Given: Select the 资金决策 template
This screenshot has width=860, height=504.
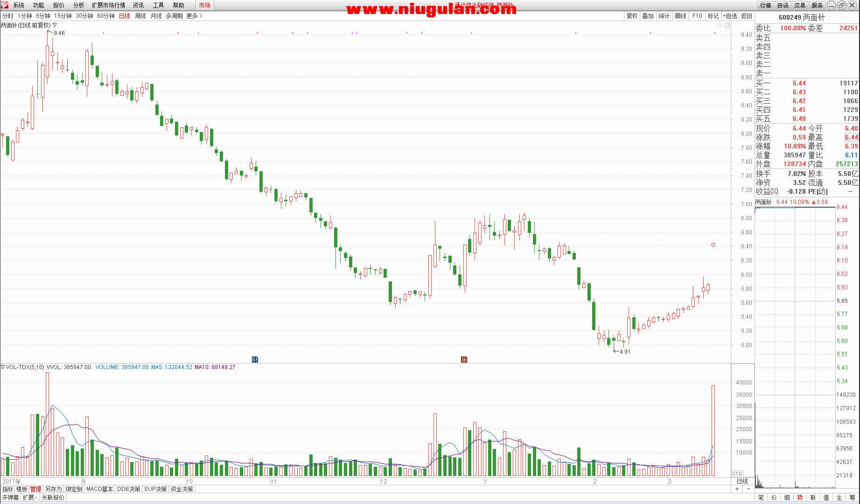Looking at the screenshot, I should tap(182, 489).
